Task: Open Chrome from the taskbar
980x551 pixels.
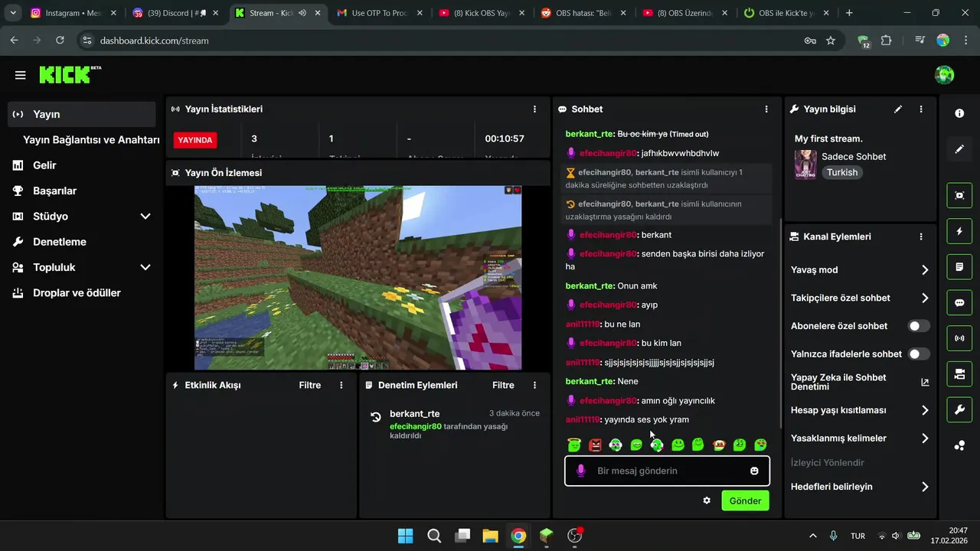Action: (x=518, y=536)
